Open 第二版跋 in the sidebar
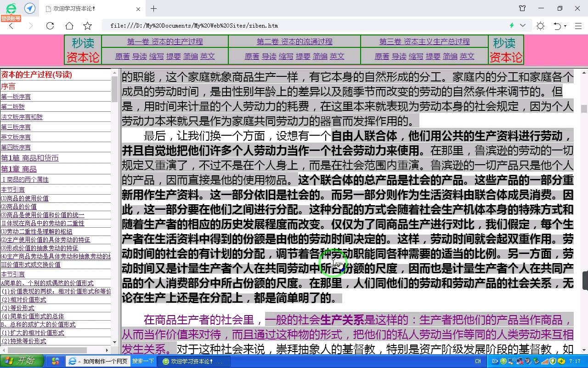 (x=13, y=107)
